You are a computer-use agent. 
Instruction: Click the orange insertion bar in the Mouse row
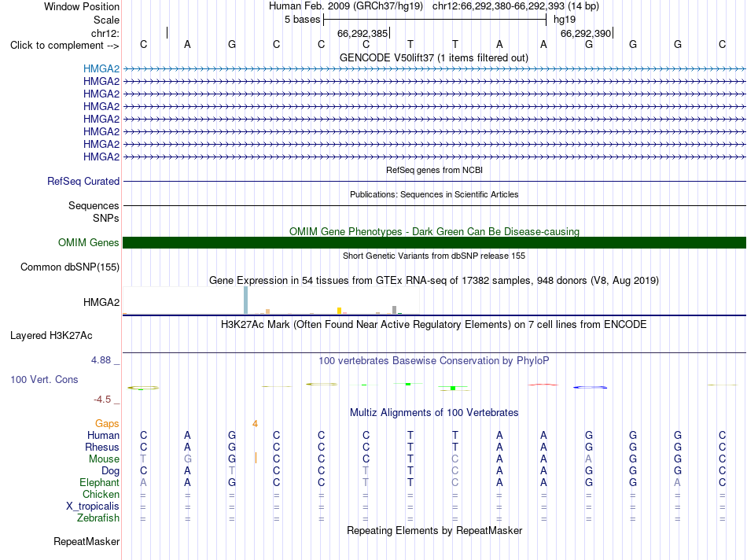(x=256, y=458)
